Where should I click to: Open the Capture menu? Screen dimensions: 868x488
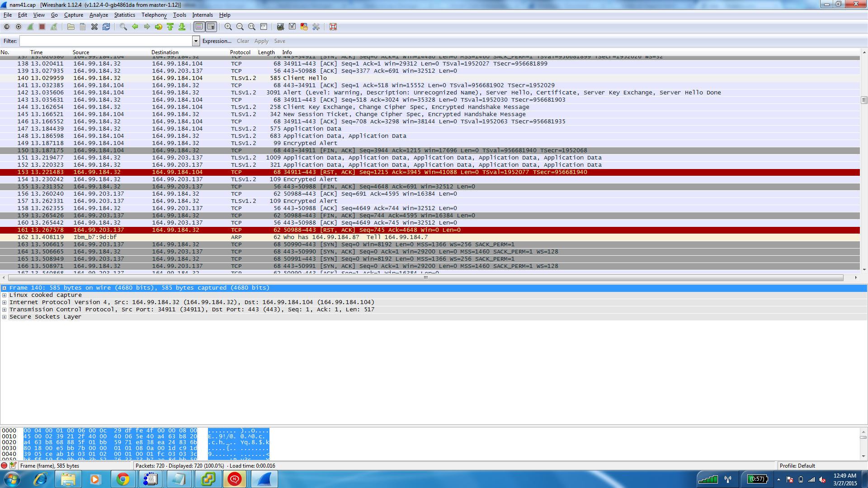tap(74, 15)
